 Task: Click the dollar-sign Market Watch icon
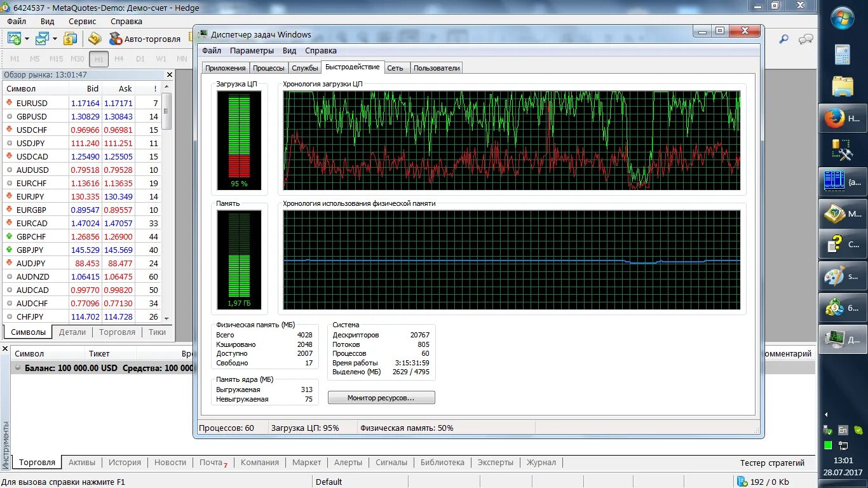71,39
